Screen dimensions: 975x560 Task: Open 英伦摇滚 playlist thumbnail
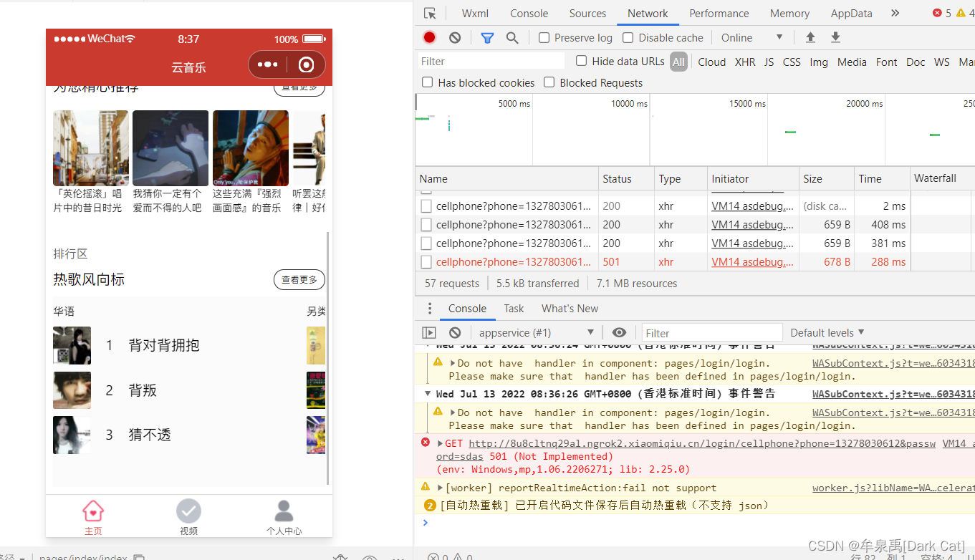91,148
